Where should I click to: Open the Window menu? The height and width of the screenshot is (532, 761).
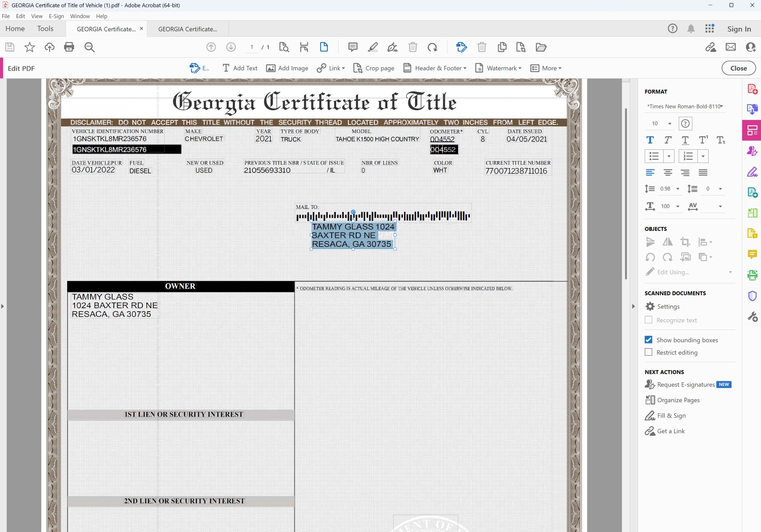[x=80, y=16]
